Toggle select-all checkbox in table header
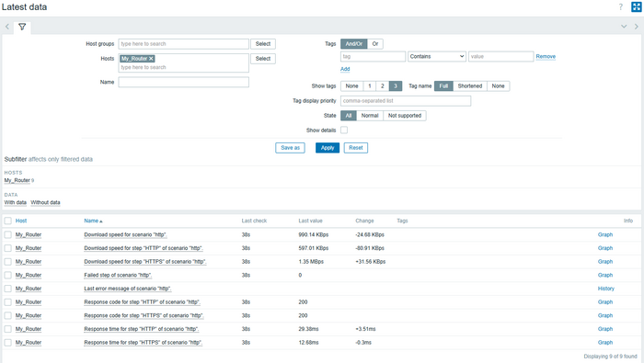This screenshot has width=644, height=363. pyautogui.click(x=7, y=221)
